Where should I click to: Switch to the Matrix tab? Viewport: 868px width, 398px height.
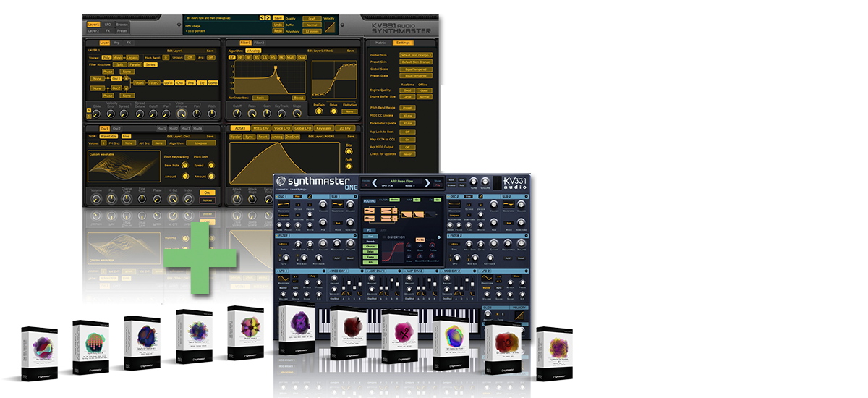pos(380,43)
